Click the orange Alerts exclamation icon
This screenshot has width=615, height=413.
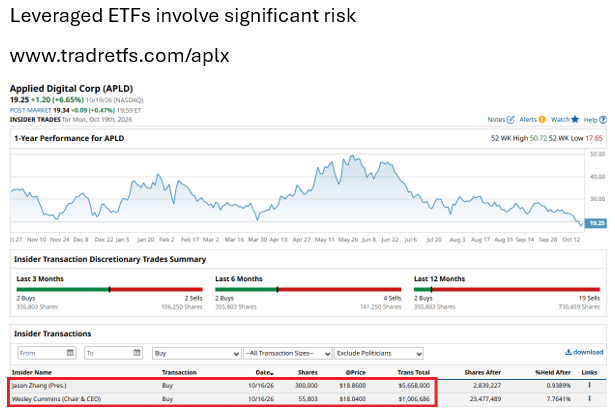pyautogui.click(x=542, y=120)
